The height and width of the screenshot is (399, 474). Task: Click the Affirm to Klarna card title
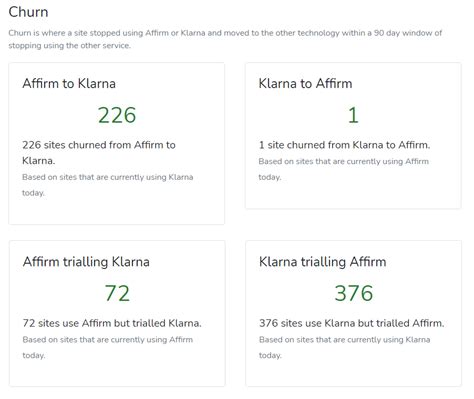tap(69, 83)
